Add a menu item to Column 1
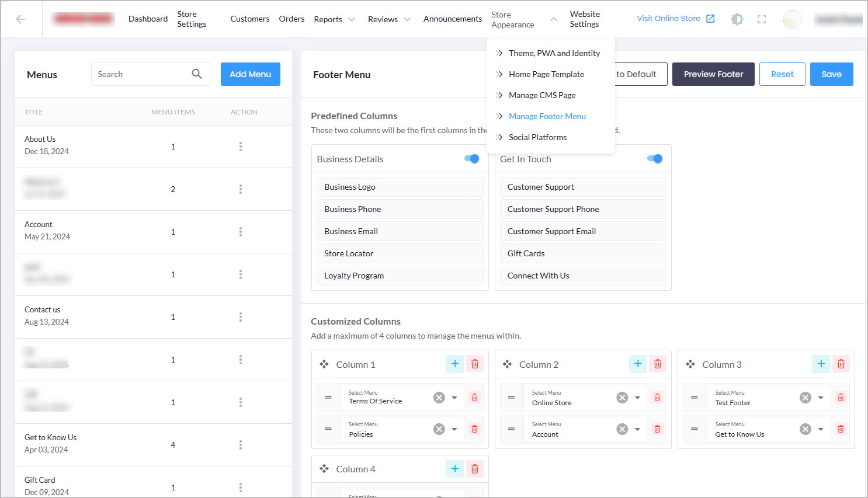 pos(455,364)
